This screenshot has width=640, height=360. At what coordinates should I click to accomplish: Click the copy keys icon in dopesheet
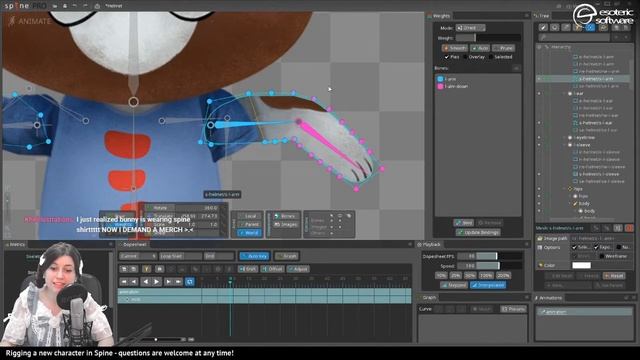pyautogui.click(x=124, y=269)
